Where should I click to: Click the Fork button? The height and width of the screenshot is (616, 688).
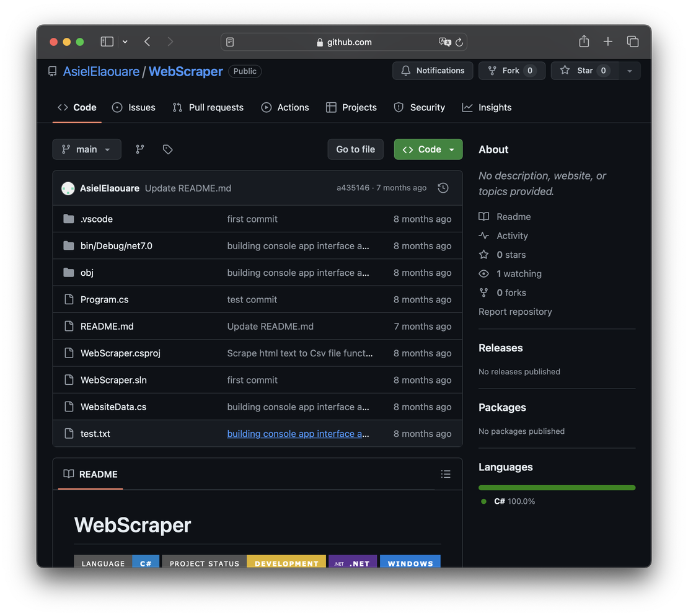pyautogui.click(x=512, y=70)
